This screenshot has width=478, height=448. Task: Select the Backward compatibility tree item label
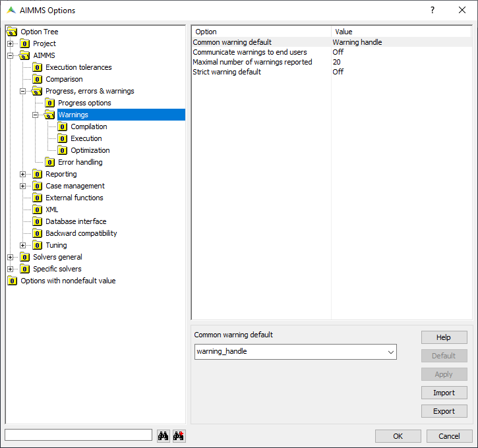(x=81, y=234)
